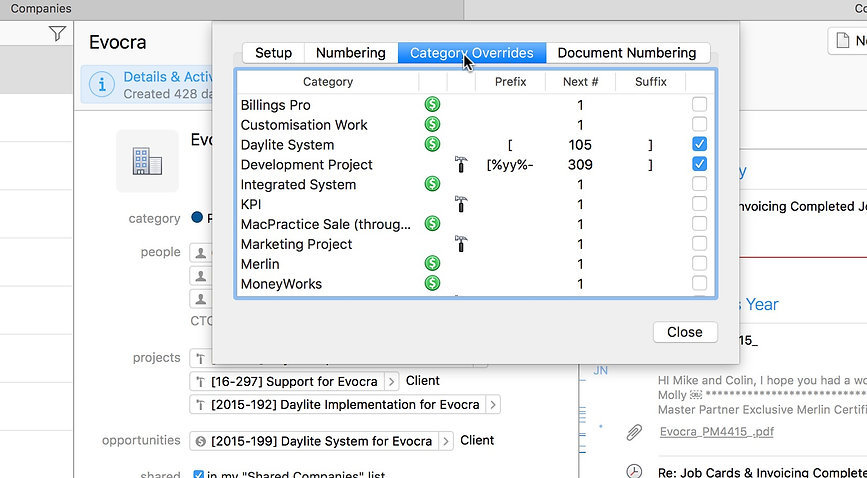Uncheck the Development Project override checkbox
This screenshot has width=867, height=478.
click(x=699, y=164)
